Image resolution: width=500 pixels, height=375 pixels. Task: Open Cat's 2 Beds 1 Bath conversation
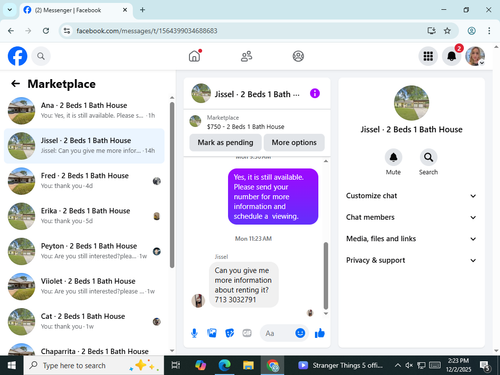84,321
